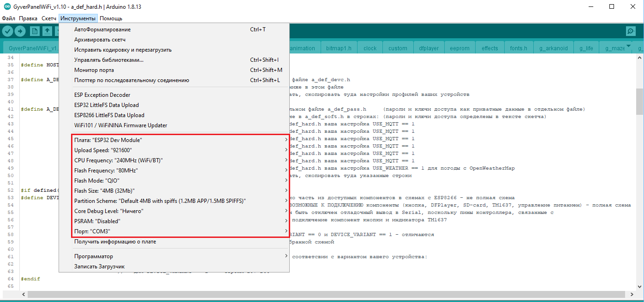The height and width of the screenshot is (302, 644).
Task: Expand Порт: "COM3" submenu
Action: coord(174,231)
